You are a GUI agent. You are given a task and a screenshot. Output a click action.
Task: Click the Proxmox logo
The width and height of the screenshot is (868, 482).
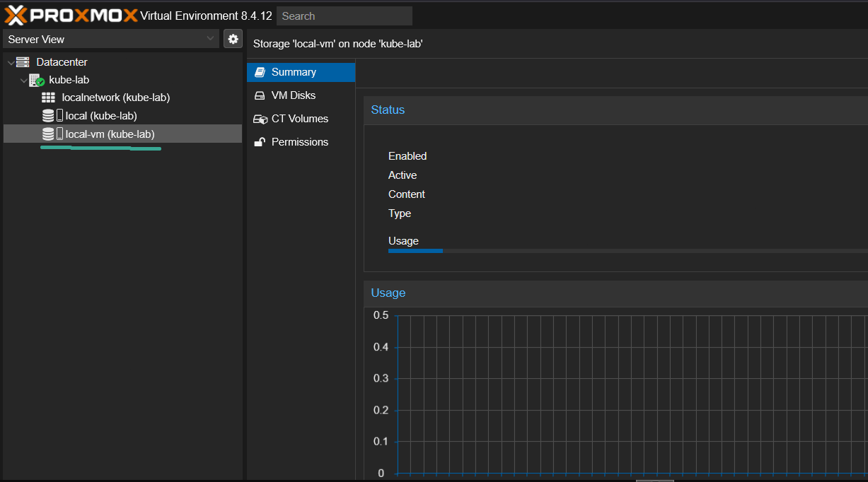coord(71,16)
